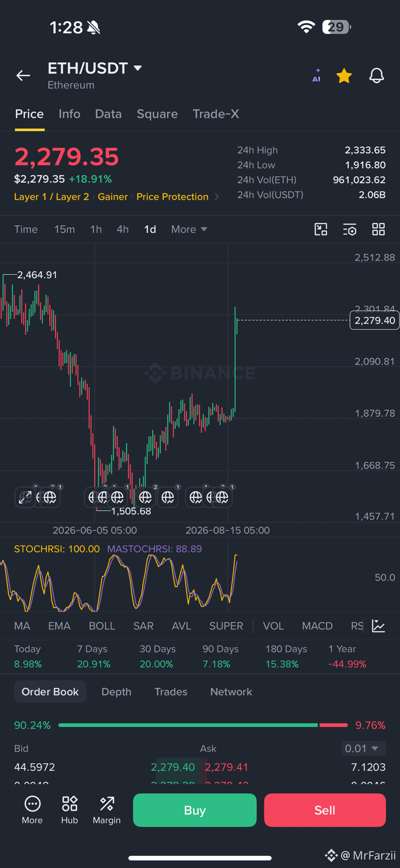Viewport: 400px width, 868px height.
Task: Tap the battery indicator showing 29
Action: (x=337, y=27)
